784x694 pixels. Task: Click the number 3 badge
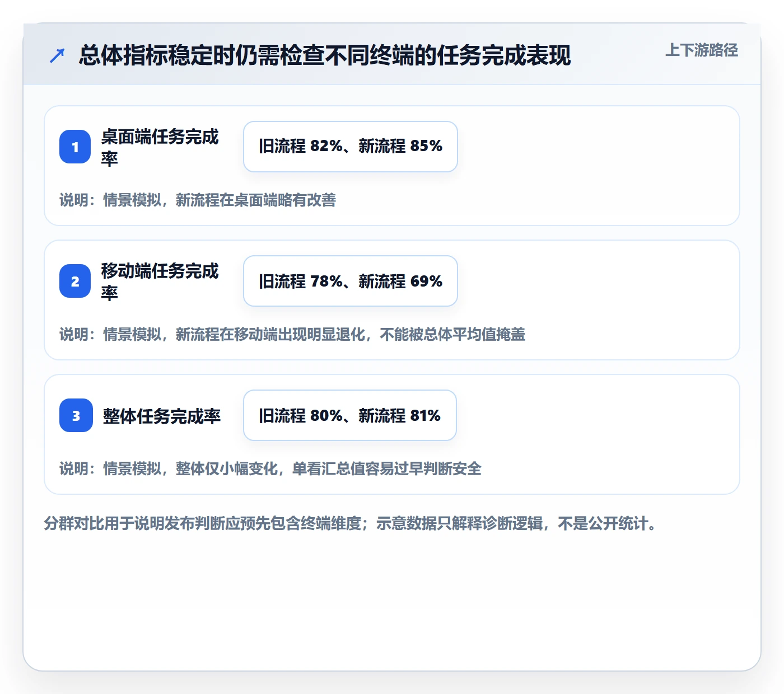[76, 415]
